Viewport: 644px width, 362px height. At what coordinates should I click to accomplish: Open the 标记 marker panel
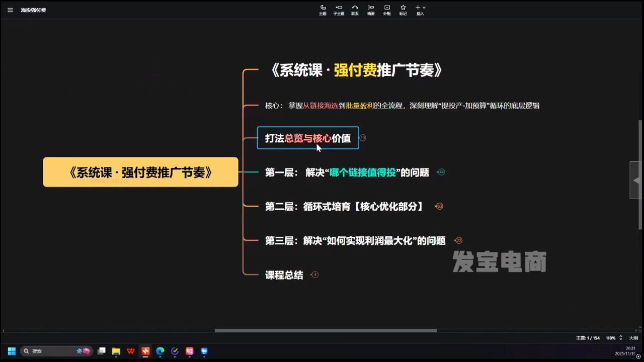(x=403, y=9)
